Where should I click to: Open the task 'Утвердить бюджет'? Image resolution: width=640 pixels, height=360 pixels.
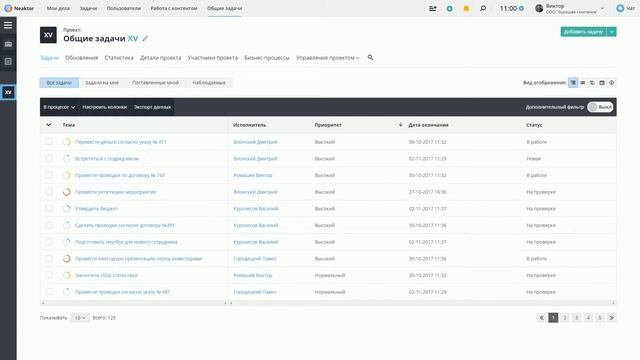coord(96,209)
